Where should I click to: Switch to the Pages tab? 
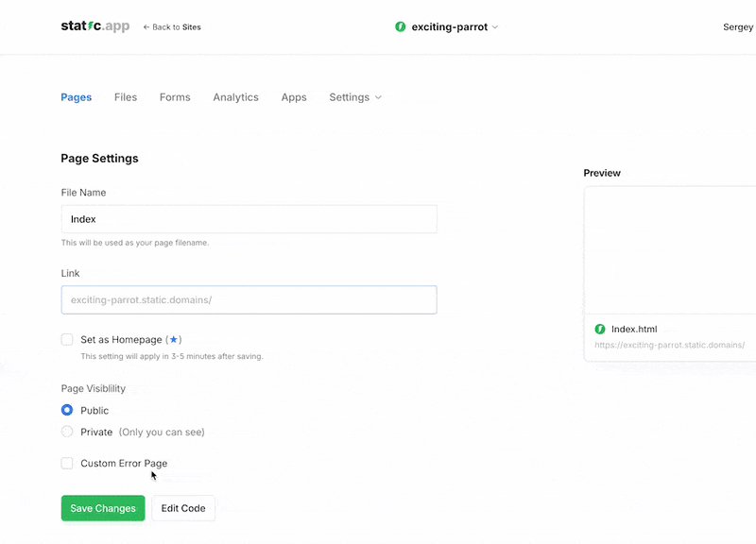point(77,97)
